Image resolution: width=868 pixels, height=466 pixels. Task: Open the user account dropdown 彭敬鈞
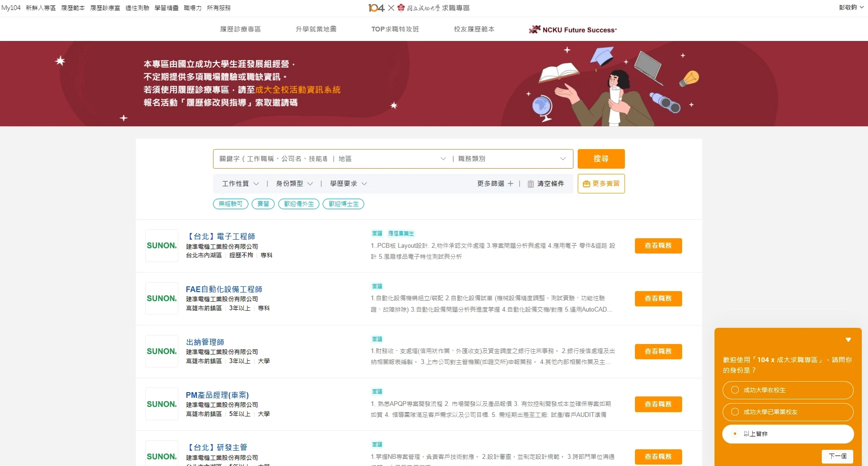click(x=851, y=7)
